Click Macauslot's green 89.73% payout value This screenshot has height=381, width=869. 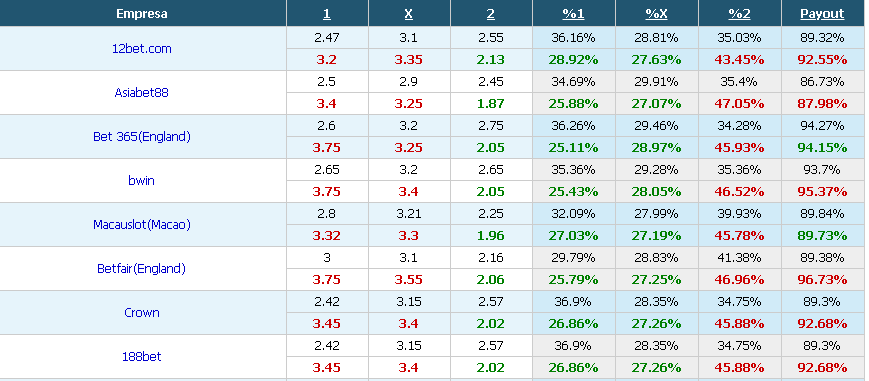click(822, 236)
